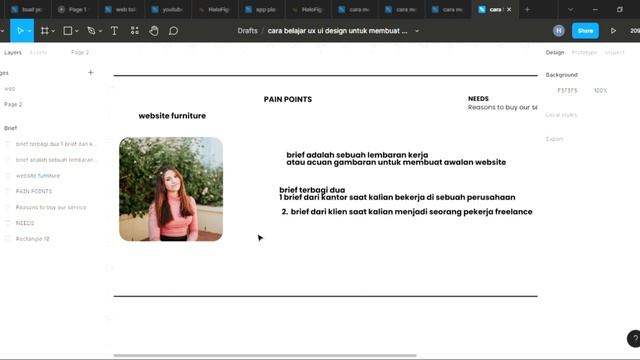Open the Drafts folder link
Image resolution: width=640 pixels, height=360 pixels.
pyautogui.click(x=247, y=31)
